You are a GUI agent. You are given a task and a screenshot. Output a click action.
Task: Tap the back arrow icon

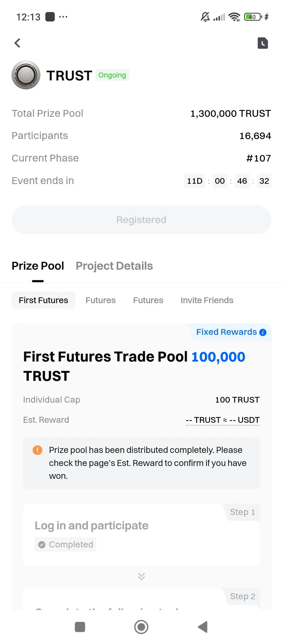(x=17, y=43)
